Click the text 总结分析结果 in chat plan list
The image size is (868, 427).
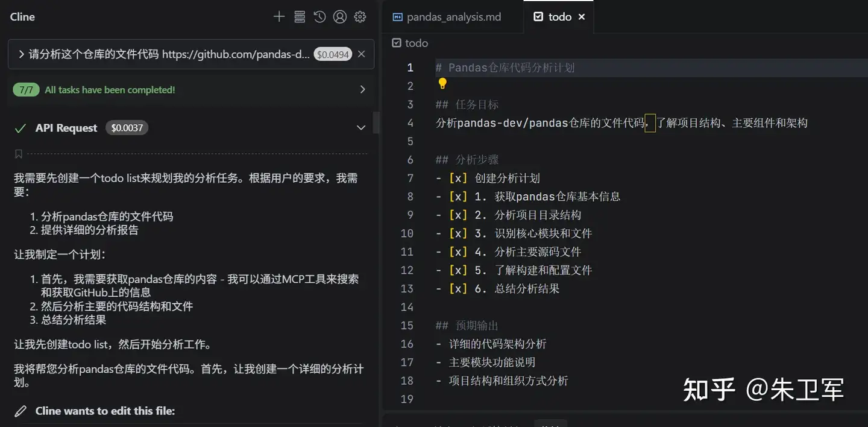pyautogui.click(x=74, y=320)
